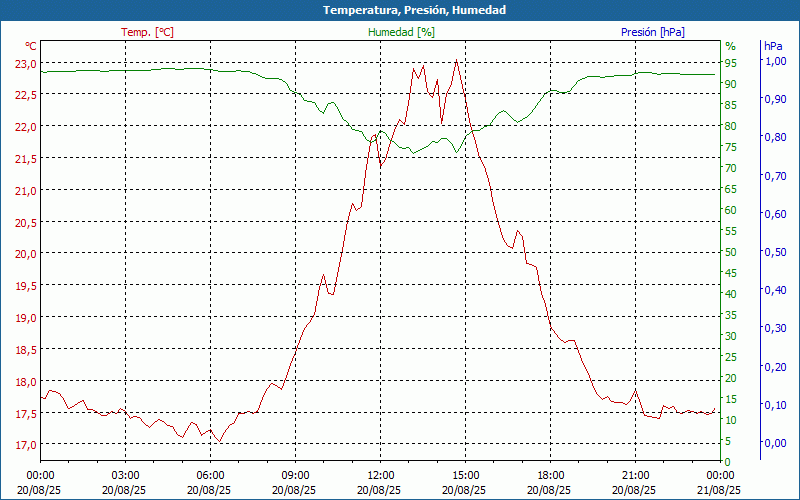The height and width of the screenshot is (500, 800).
Task: Click the temperature axis value 18,5
Action: pyautogui.click(x=27, y=349)
